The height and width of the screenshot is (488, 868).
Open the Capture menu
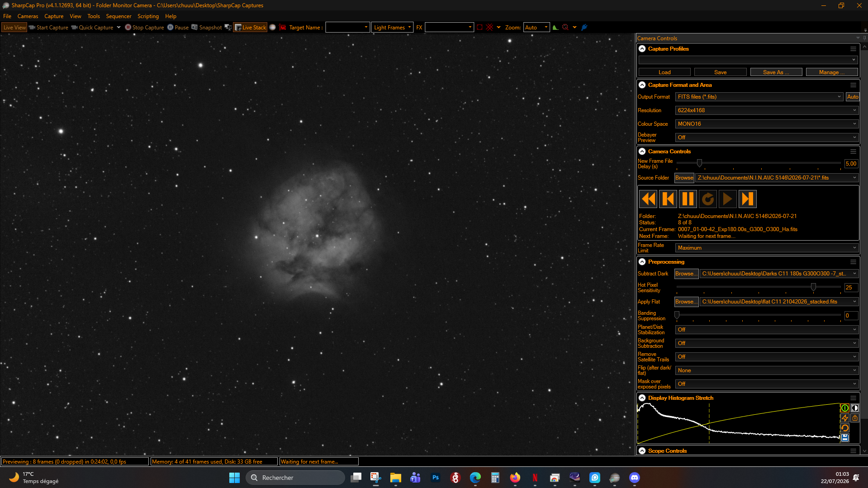click(x=54, y=16)
